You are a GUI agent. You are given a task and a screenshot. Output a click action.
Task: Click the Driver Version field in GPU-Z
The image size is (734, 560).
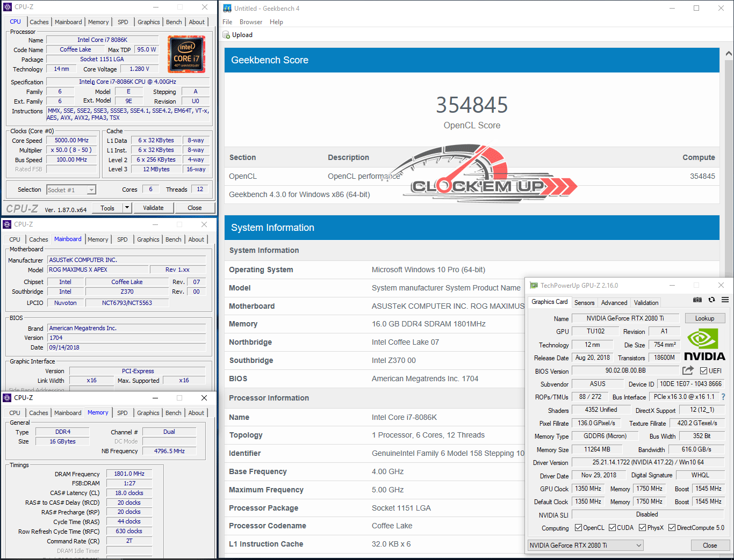[x=648, y=462]
